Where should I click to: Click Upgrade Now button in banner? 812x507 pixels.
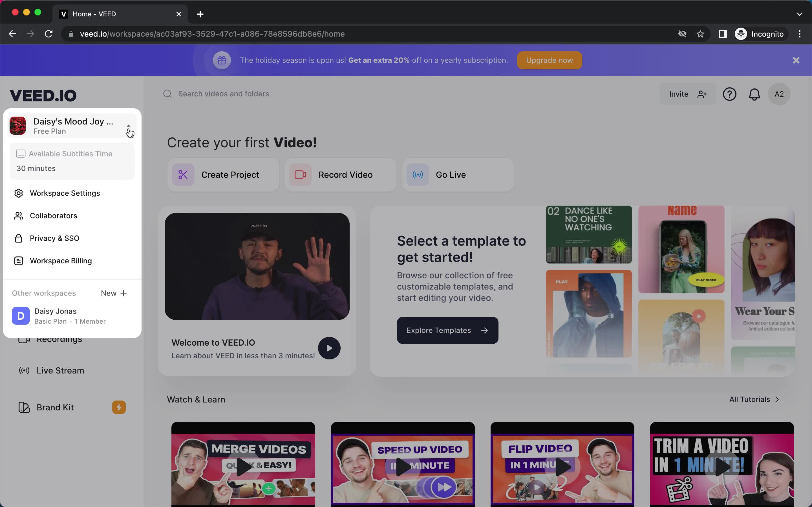pyautogui.click(x=549, y=60)
